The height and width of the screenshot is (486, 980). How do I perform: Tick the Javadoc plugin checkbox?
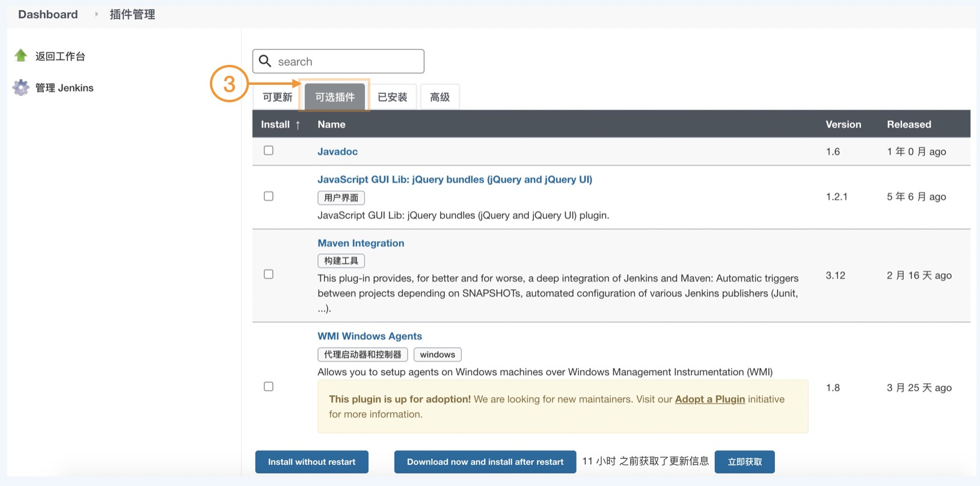click(269, 150)
